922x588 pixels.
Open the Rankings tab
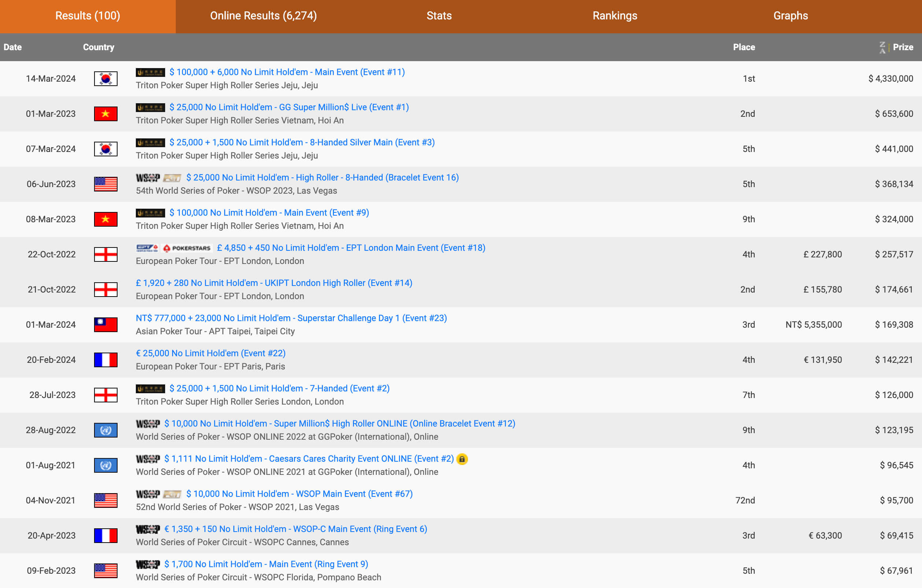point(614,16)
